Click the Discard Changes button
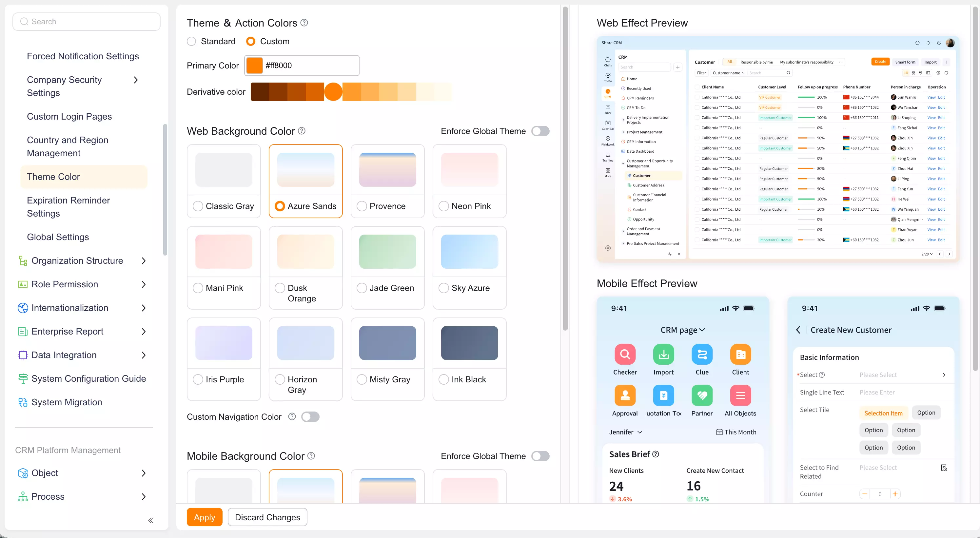This screenshot has width=980, height=538. click(267, 517)
